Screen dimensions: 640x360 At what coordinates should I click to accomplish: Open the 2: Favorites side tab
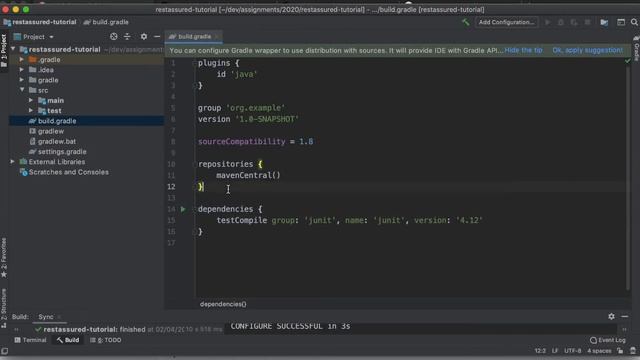point(4,258)
